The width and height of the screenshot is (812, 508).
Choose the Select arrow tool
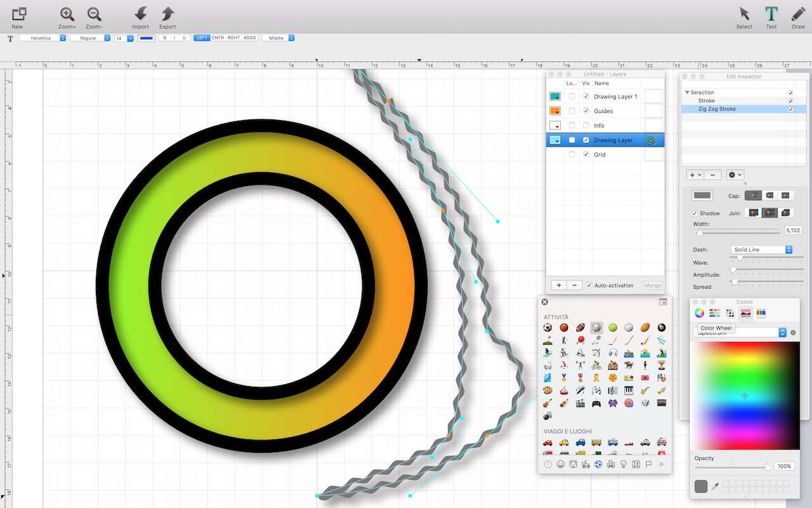click(x=744, y=14)
